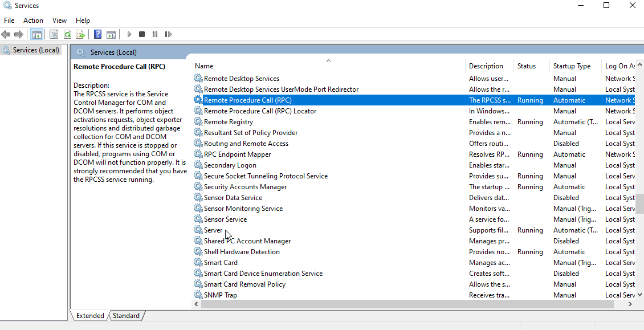
Task: Click the Stop Service square icon
Action: pos(142,35)
